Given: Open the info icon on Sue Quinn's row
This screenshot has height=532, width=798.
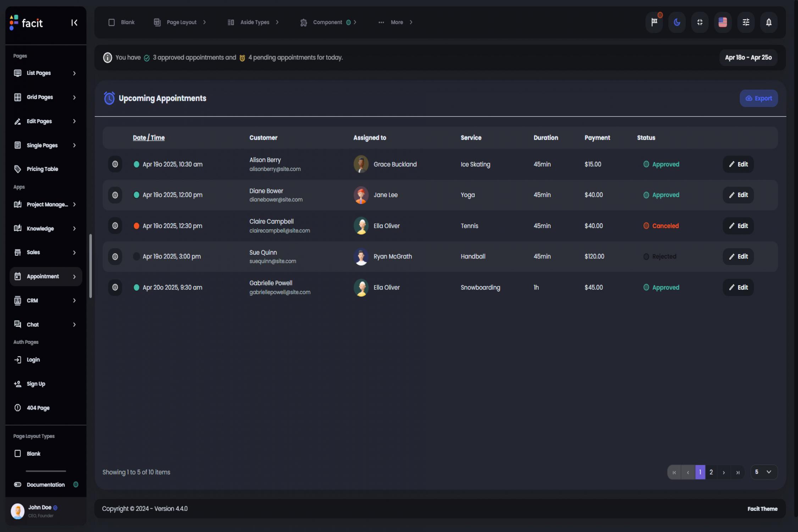Looking at the screenshot, I should tap(115, 256).
